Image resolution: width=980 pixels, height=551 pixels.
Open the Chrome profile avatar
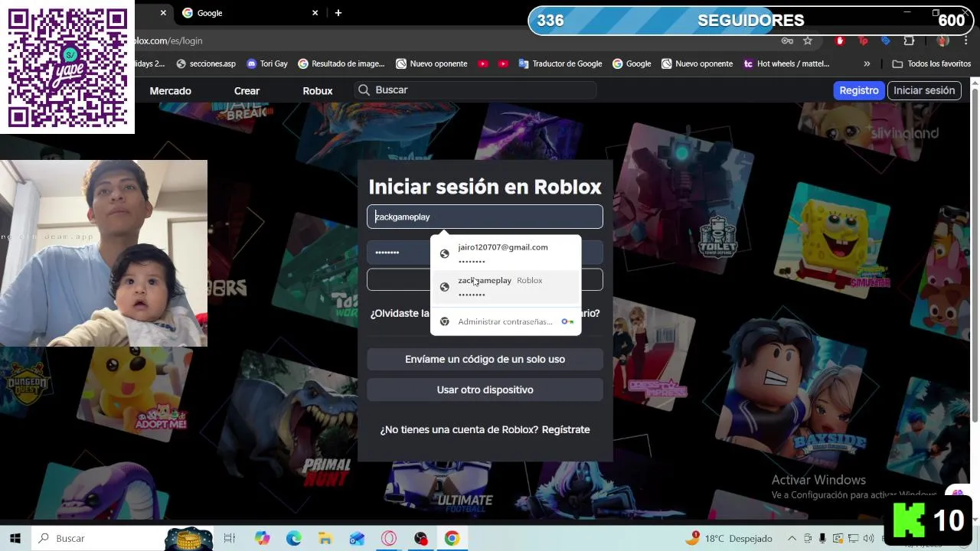tap(942, 41)
